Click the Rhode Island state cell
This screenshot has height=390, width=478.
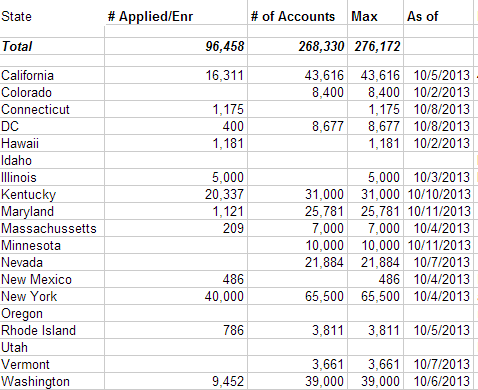[x=52, y=330]
